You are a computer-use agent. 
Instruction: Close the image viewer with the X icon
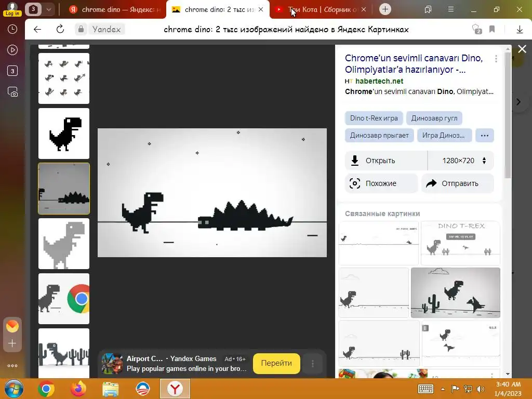point(522,49)
